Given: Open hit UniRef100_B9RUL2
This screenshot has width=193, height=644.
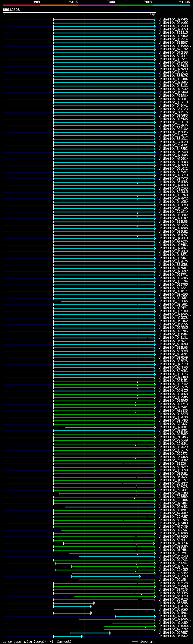Looking at the screenshot, I should [173, 56].
